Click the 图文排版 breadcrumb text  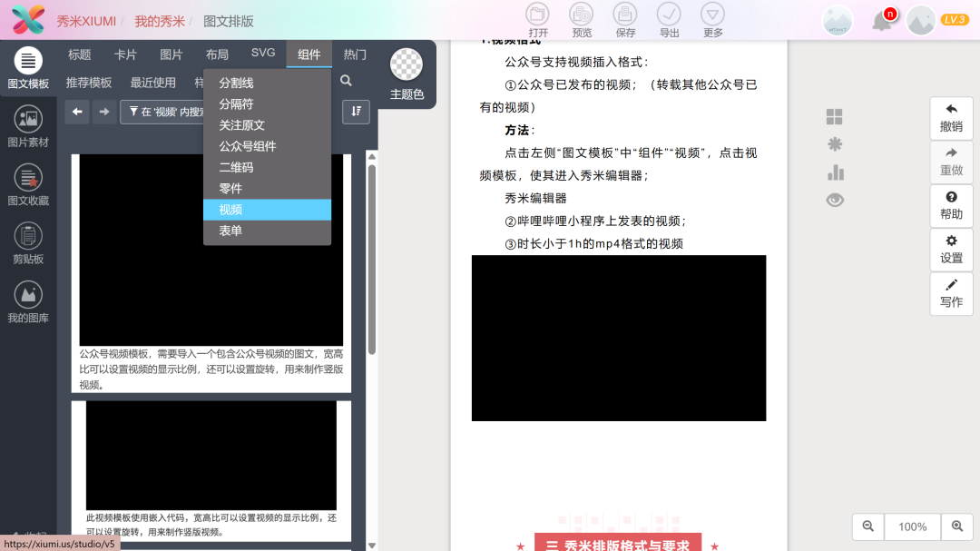click(x=228, y=21)
